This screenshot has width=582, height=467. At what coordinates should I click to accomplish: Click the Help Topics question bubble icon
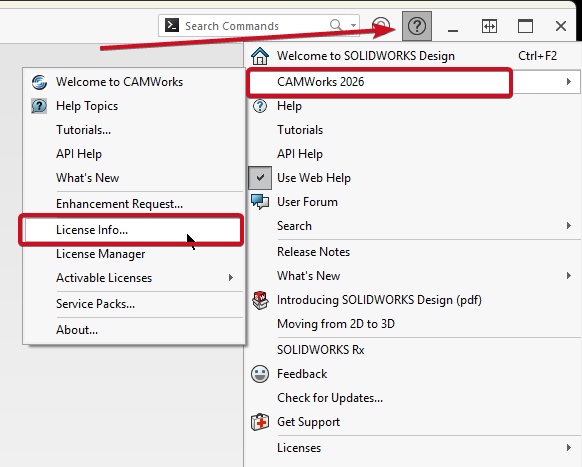pyautogui.click(x=39, y=106)
